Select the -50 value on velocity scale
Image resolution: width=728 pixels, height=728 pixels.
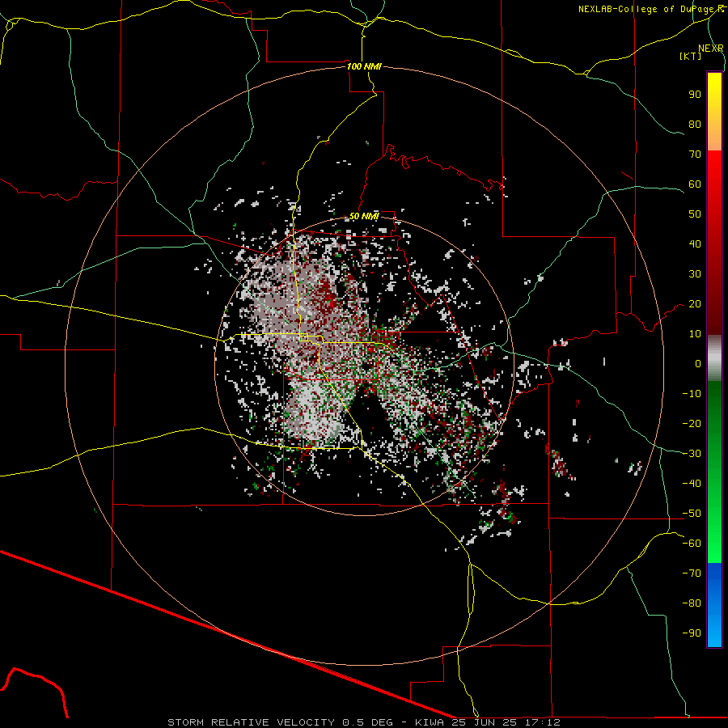click(692, 514)
